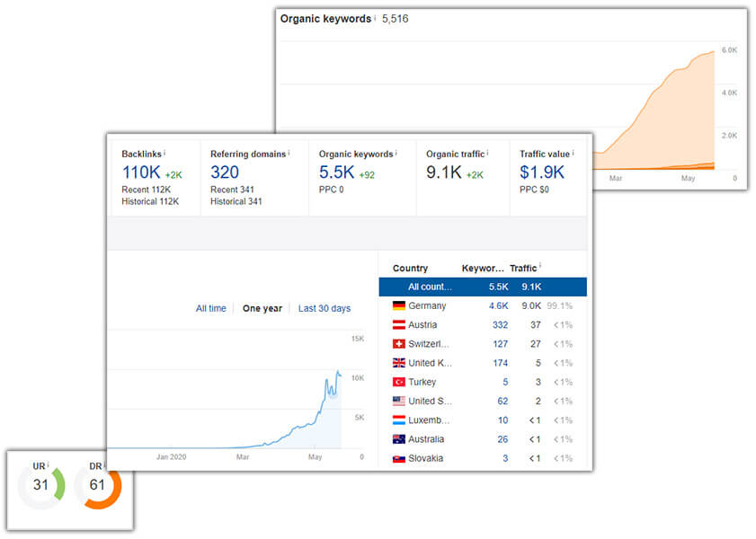Click info icon next to DR
756x539 pixels.
[105, 465]
